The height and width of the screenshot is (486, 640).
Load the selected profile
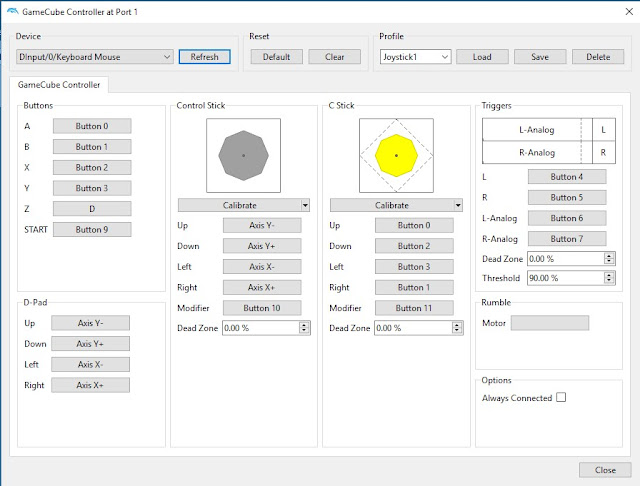482,57
